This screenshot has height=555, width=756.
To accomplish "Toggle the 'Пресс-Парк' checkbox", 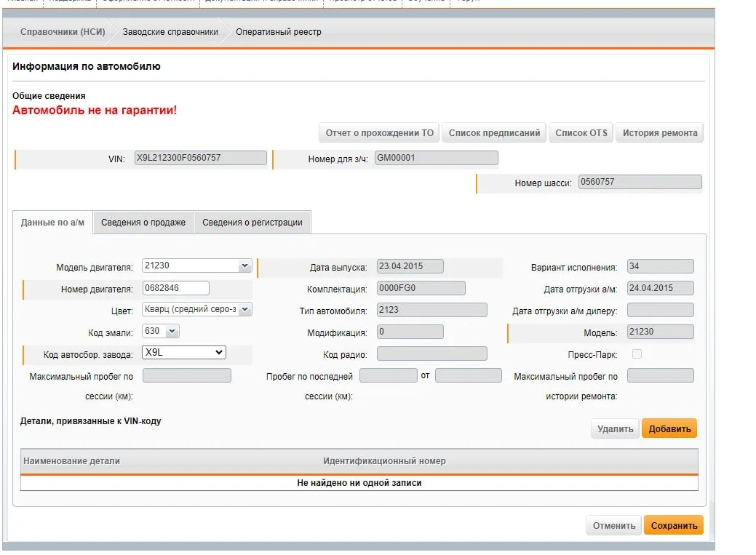I will tap(637, 354).
